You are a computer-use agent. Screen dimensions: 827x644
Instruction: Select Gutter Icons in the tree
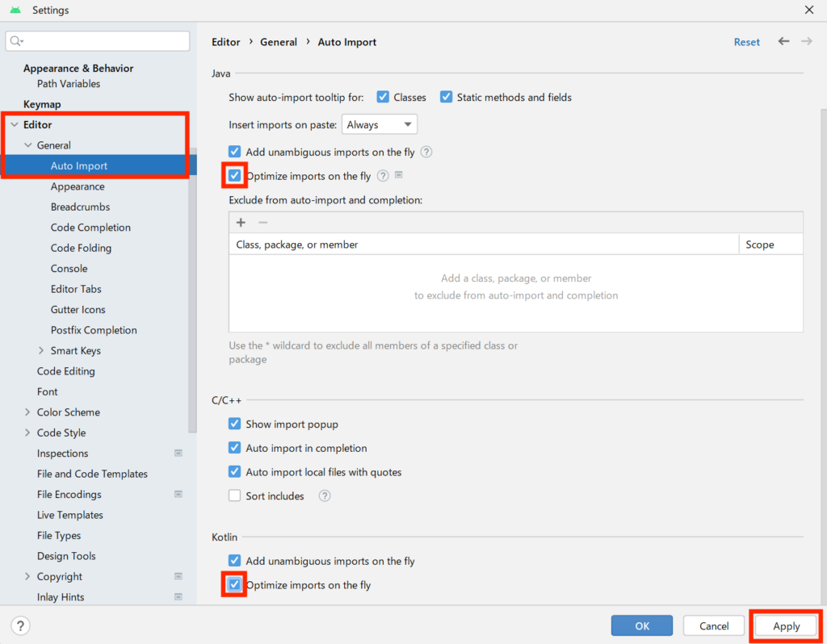[78, 309]
